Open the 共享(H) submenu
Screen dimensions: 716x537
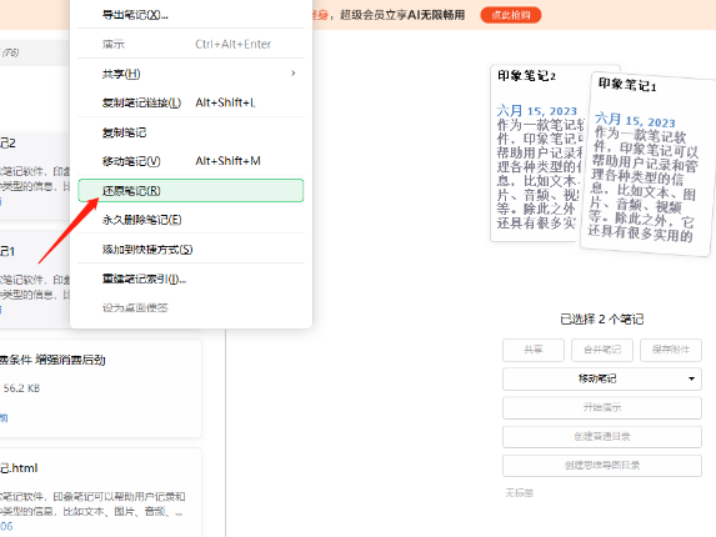coord(191,74)
